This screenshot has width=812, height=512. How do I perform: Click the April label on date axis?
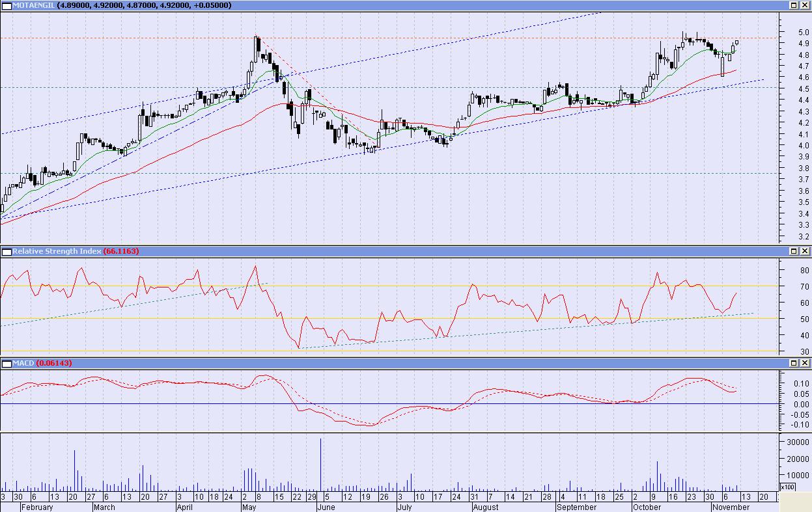click(x=186, y=507)
